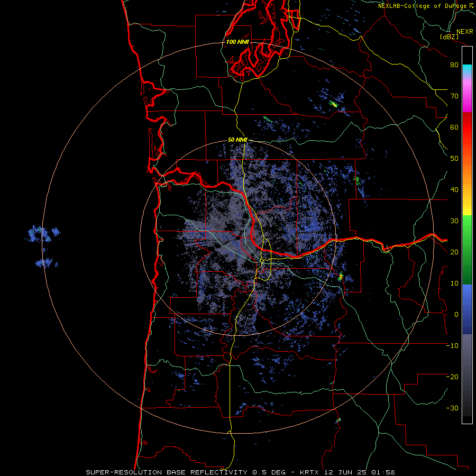Click the 80 dBZ scale value

click(x=454, y=65)
